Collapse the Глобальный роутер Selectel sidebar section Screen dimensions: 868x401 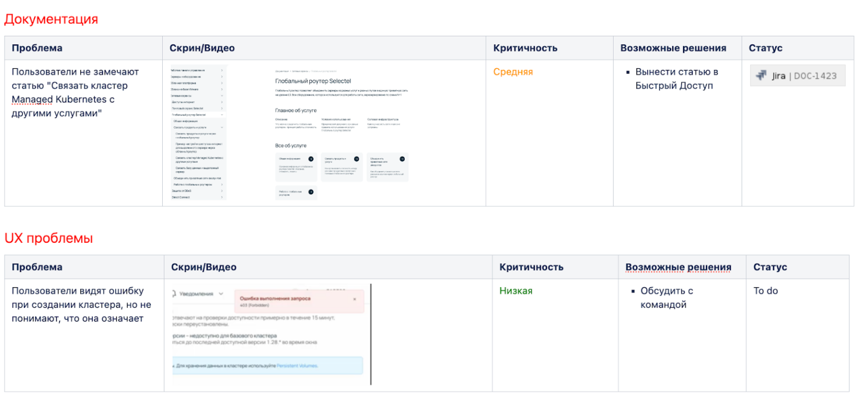tap(221, 115)
